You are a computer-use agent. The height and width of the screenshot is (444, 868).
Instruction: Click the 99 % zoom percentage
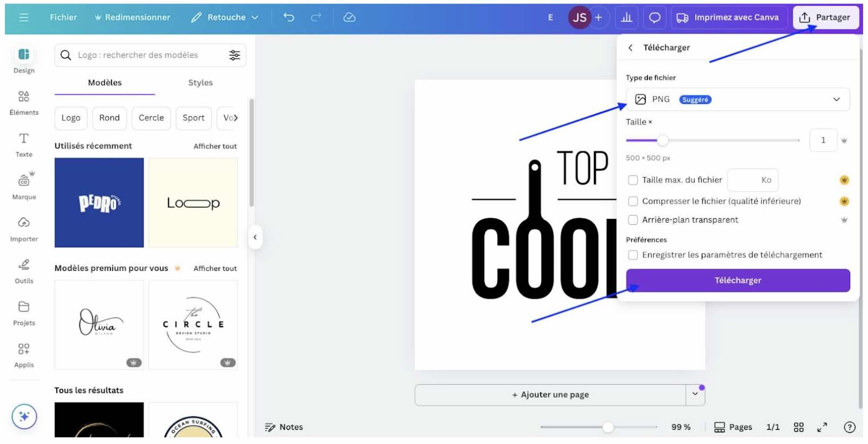point(681,427)
